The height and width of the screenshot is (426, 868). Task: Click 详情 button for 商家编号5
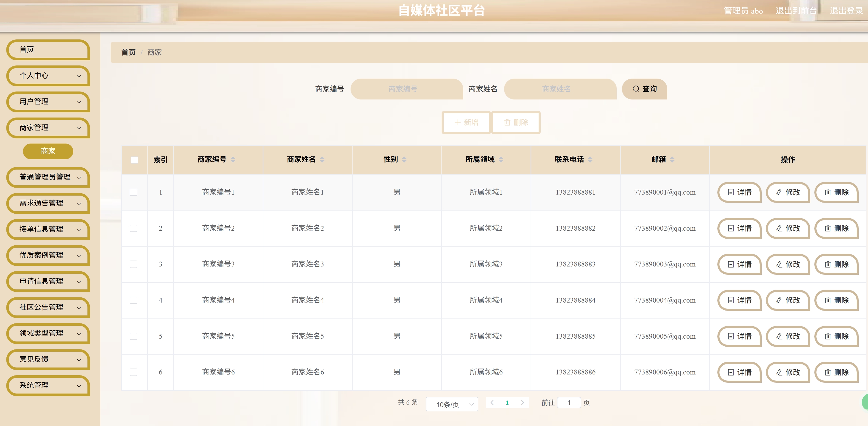(x=739, y=336)
